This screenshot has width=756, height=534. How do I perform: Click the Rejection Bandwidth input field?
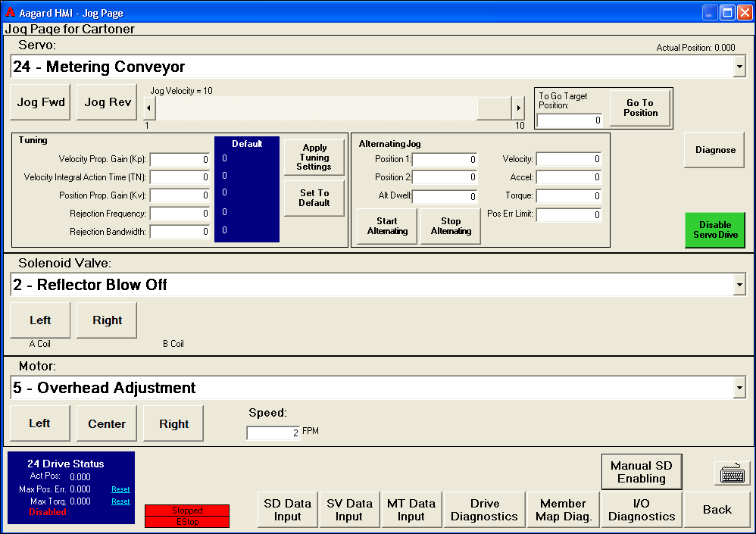pos(180,232)
